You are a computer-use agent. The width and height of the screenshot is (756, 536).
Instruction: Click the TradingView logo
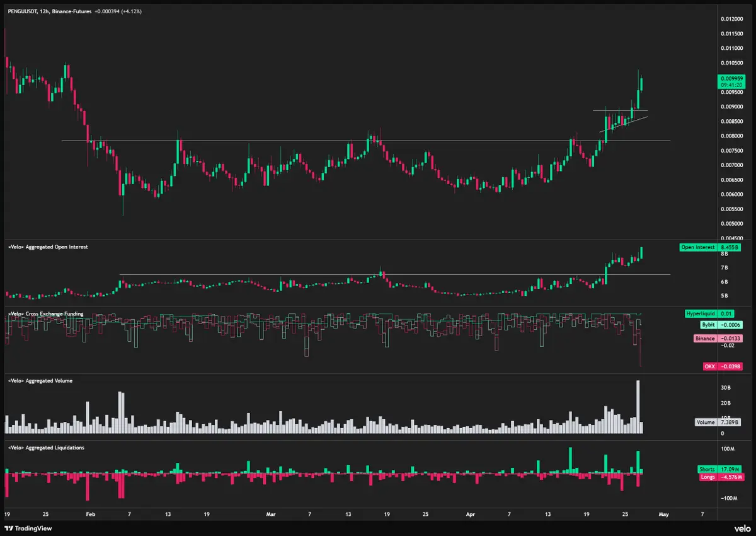[x=27, y=528]
